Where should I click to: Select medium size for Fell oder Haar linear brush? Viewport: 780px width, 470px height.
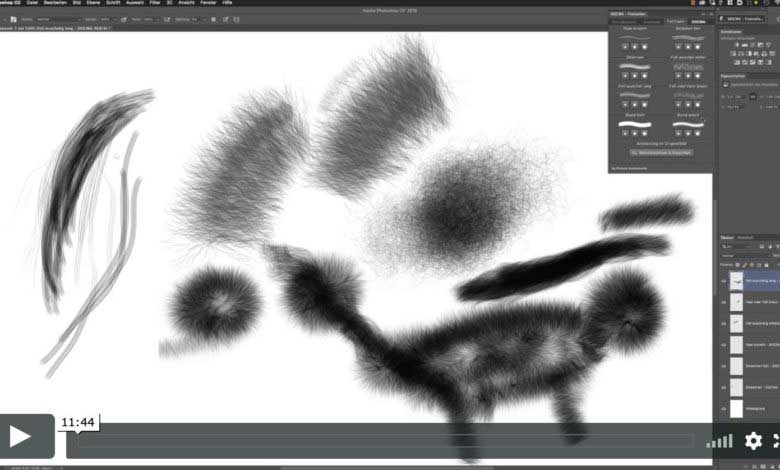pyautogui.click(x=688, y=104)
